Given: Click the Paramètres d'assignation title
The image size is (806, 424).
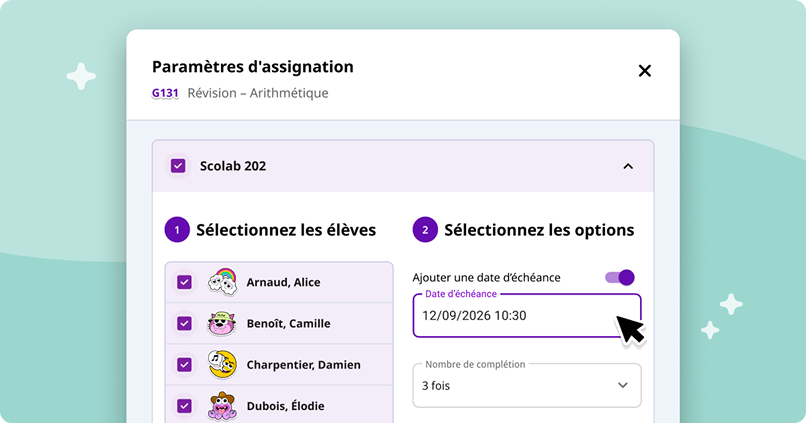Looking at the screenshot, I should coord(253,67).
